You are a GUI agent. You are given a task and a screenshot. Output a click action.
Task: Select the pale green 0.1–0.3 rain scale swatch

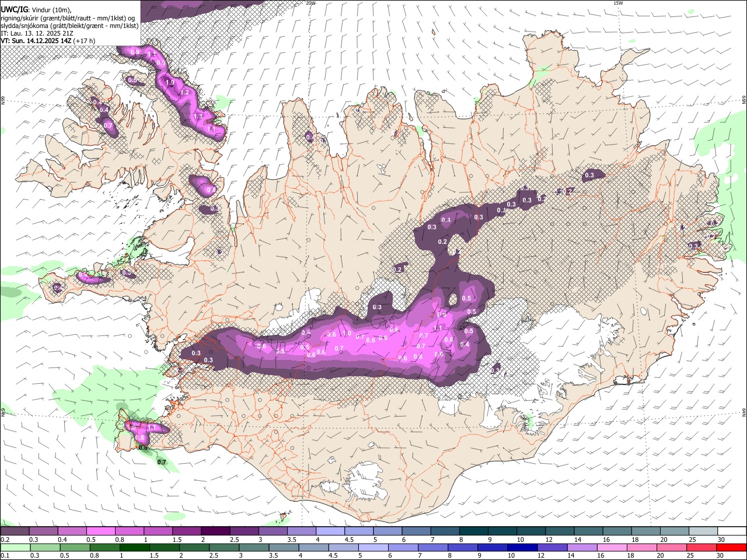click(15, 547)
